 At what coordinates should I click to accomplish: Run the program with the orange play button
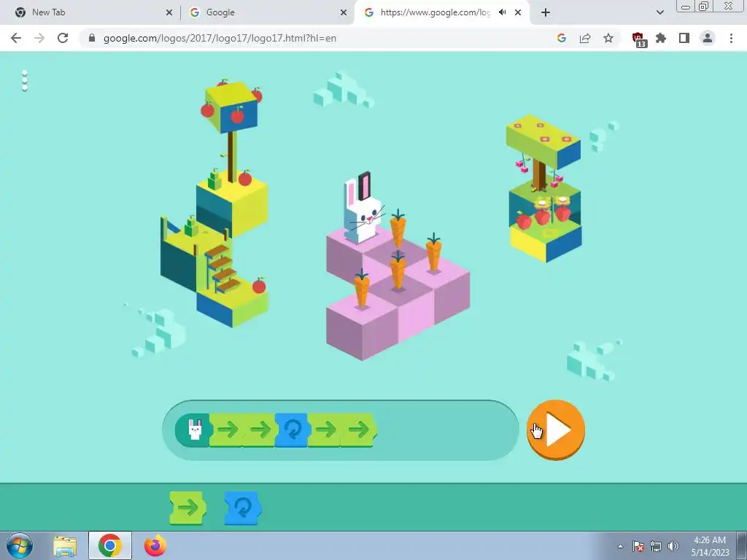pyautogui.click(x=555, y=429)
